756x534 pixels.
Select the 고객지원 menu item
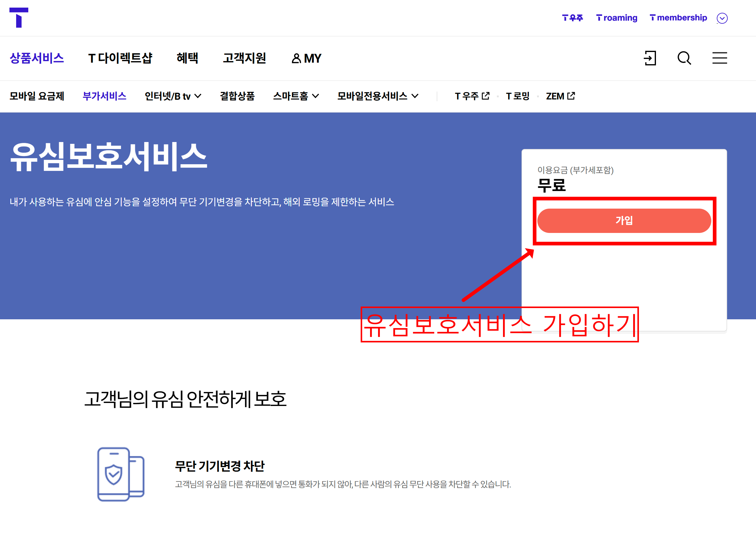245,58
